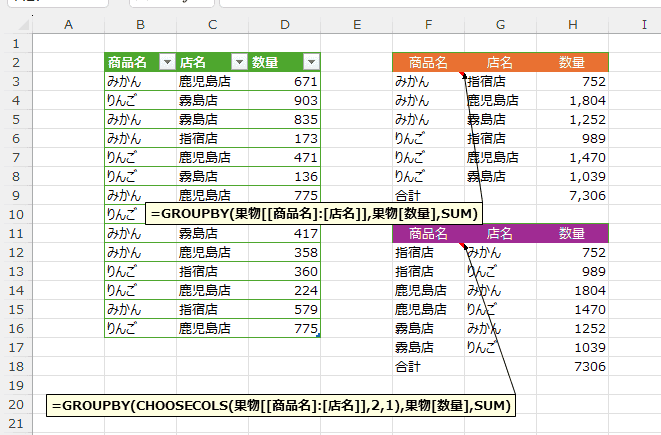Click 指宿店 in cell F12
Viewport: 661px width, 435px height.
pyautogui.click(x=428, y=252)
